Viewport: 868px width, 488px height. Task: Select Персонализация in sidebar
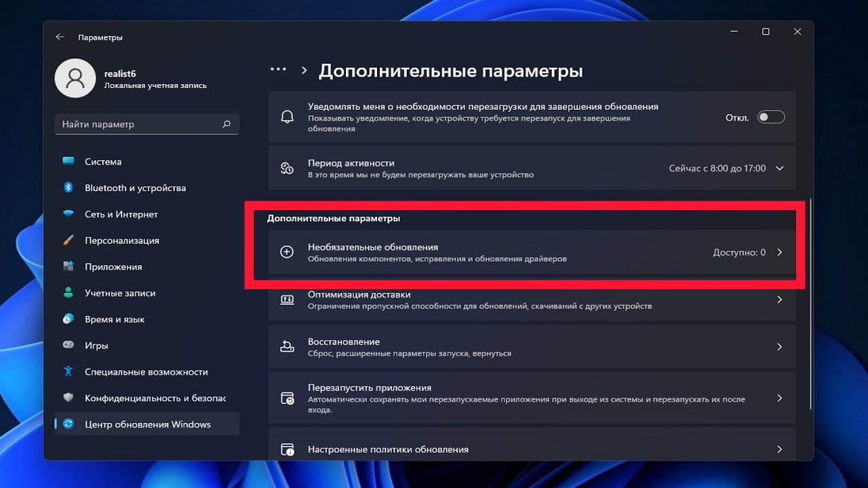point(146,240)
